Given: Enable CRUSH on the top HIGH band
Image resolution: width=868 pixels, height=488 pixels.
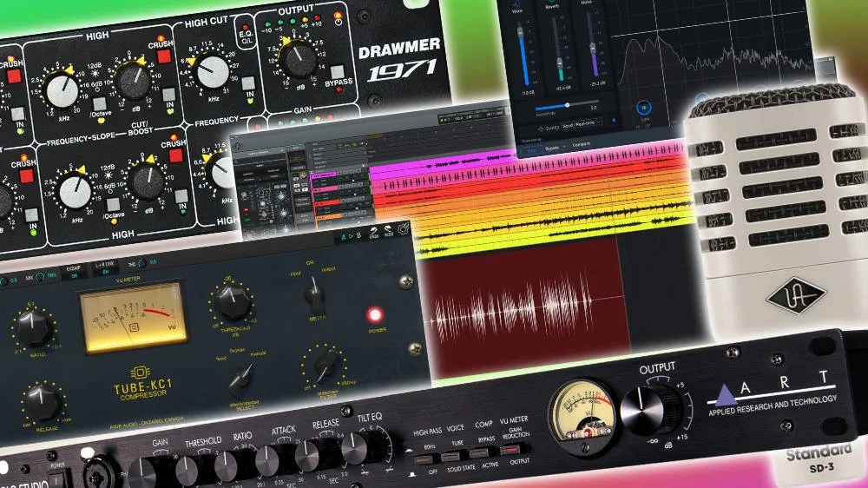Looking at the screenshot, I should 164,56.
